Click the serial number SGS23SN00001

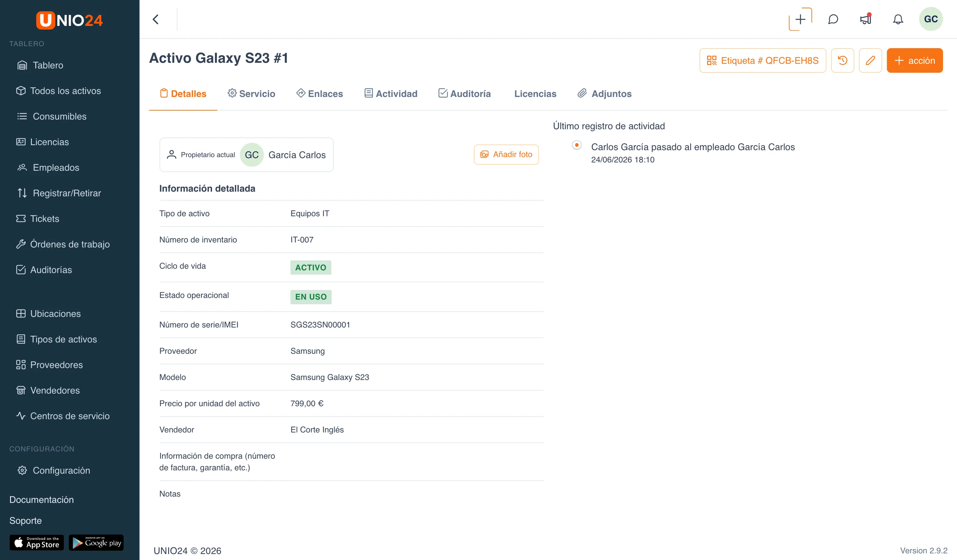click(320, 325)
